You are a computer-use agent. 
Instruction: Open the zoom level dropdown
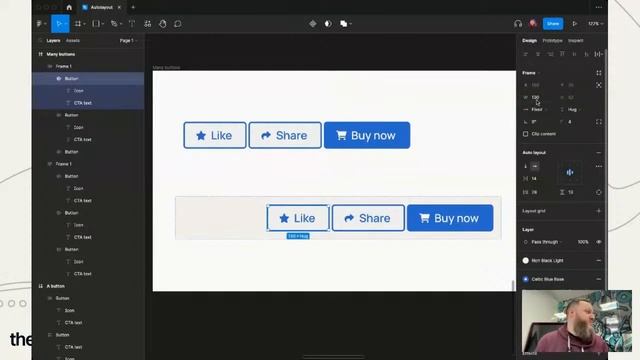[x=596, y=24]
